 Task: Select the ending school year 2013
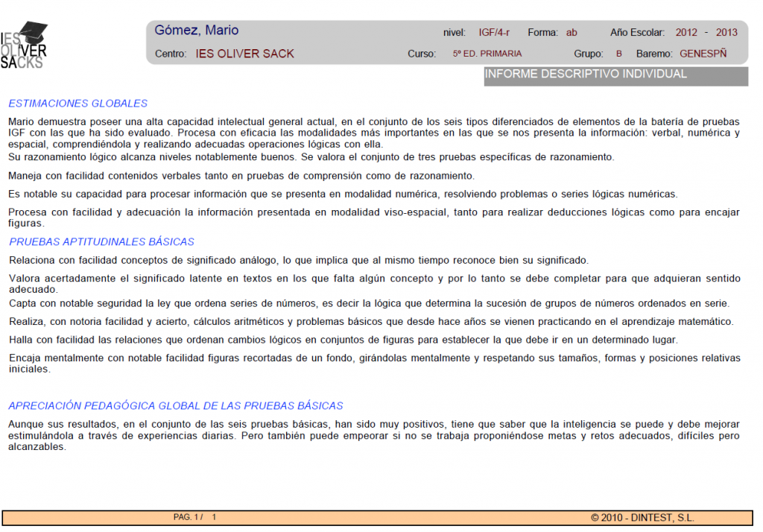(x=726, y=33)
